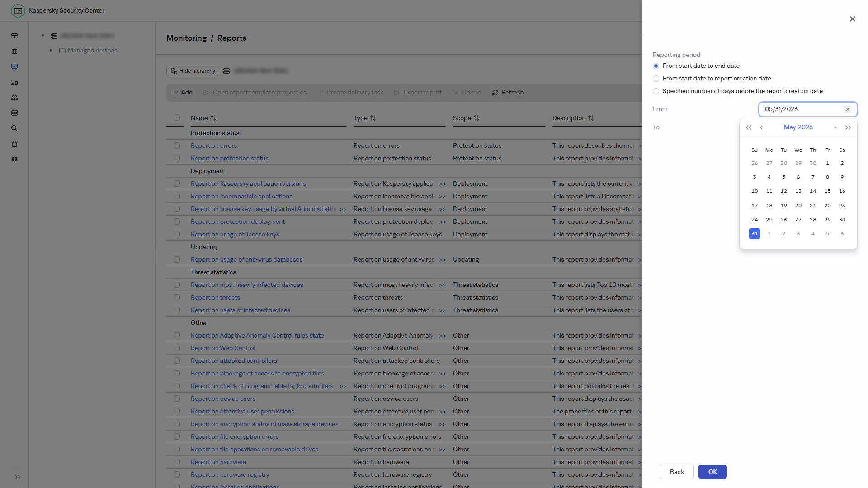Sort reports by Scope column
The image size is (868, 488).
(x=476, y=118)
